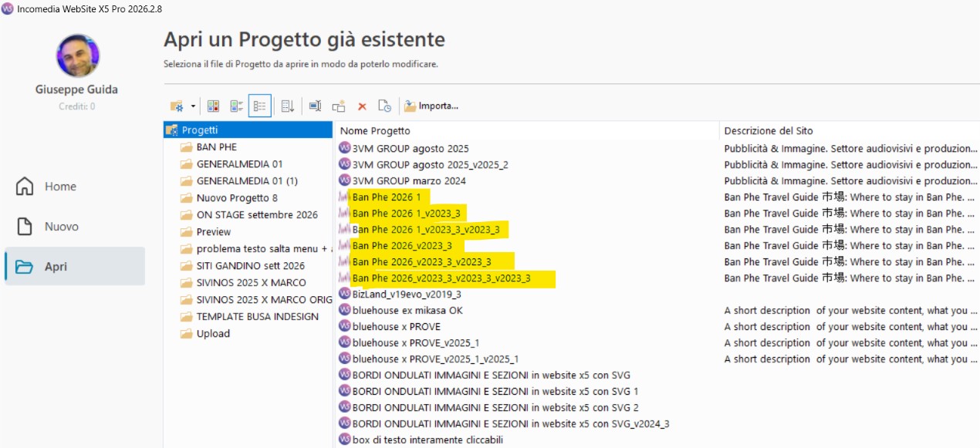
Task: Open the GENERALMEDIA 01 (1) folder
Action: coord(247,180)
